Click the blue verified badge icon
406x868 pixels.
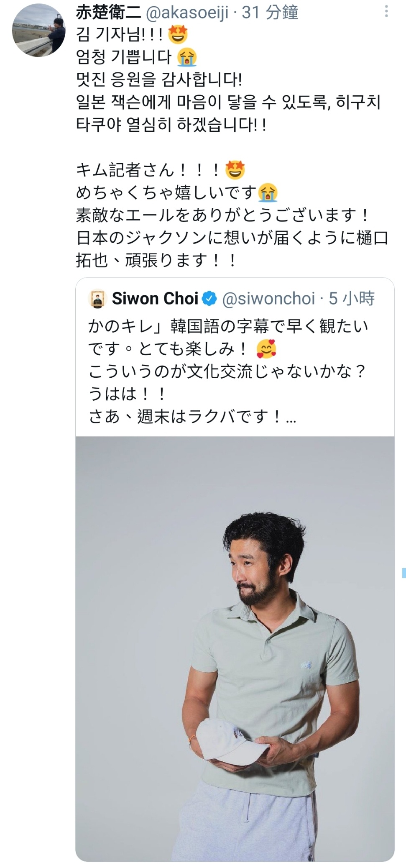coord(209,299)
